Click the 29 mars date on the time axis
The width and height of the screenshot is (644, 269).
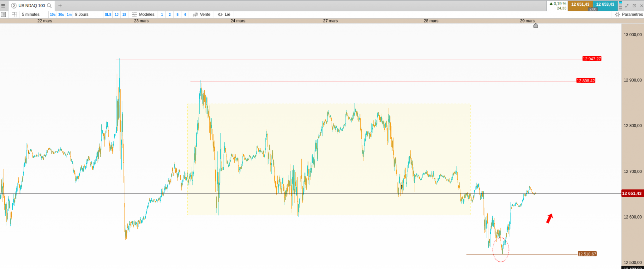(527, 21)
